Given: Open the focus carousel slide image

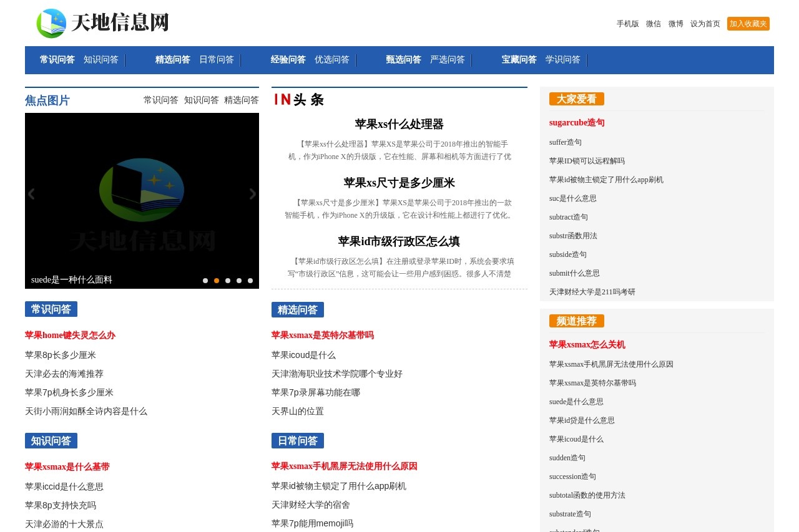Looking at the screenshot, I should pos(142,201).
